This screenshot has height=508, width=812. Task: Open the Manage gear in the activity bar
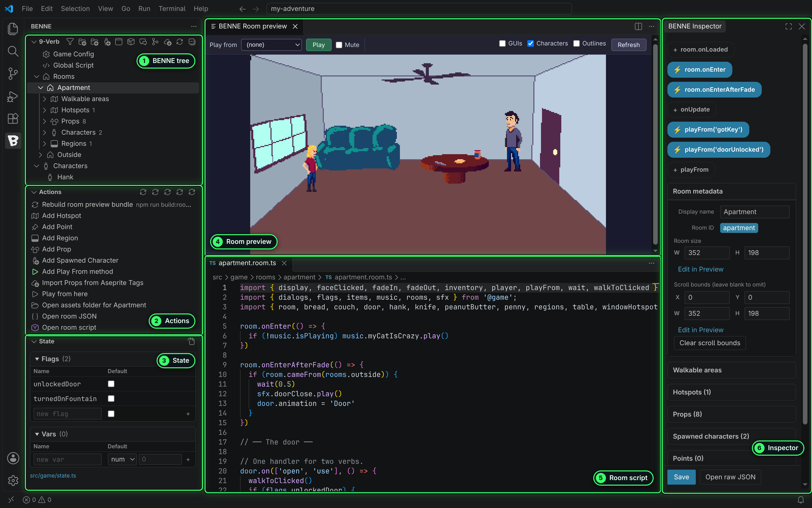[x=13, y=481]
